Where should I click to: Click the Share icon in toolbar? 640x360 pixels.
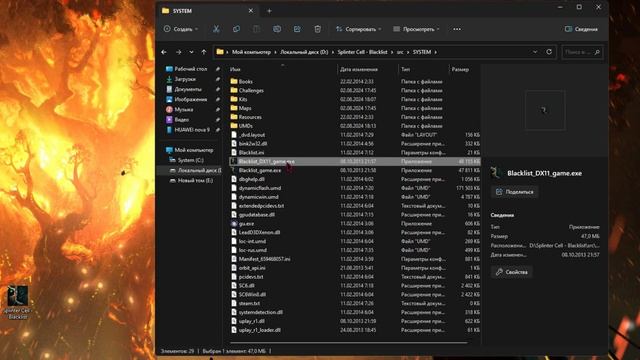click(297, 29)
